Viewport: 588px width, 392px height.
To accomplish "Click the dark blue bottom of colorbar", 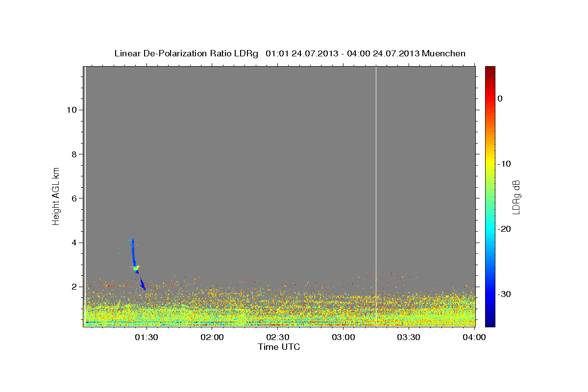I will (x=490, y=322).
